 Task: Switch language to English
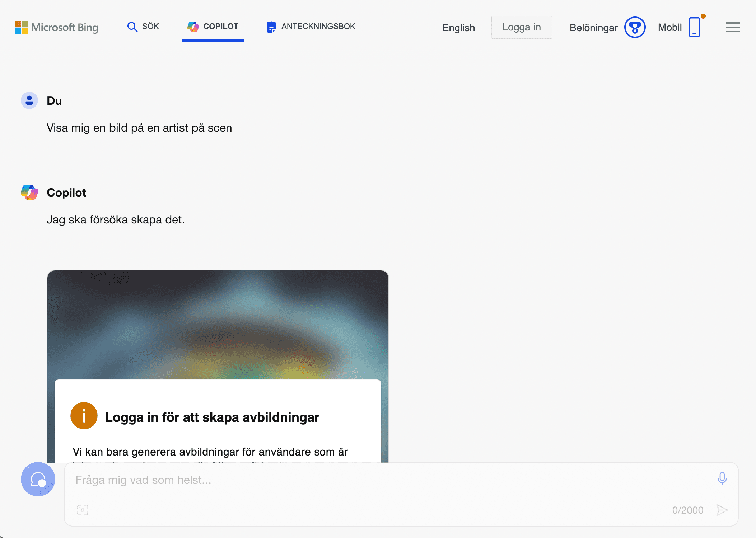coord(458,28)
